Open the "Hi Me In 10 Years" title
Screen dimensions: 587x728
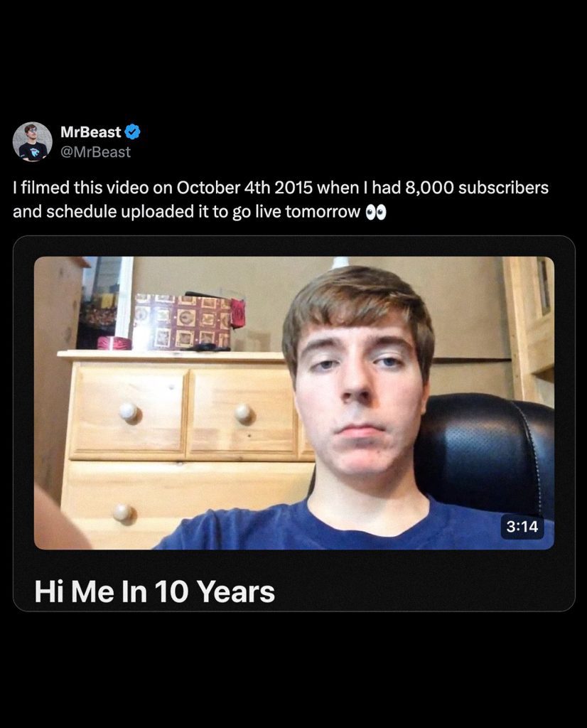click(x=154, y=591)
